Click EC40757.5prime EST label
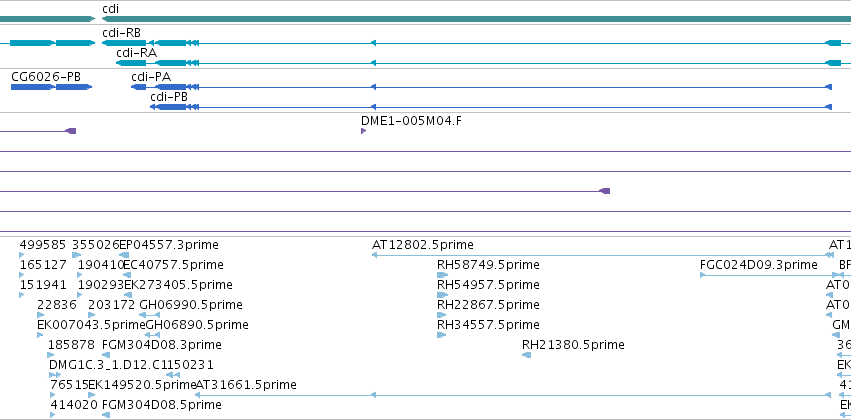The height and width of the screenshot is (420, 851). point(173,265)
